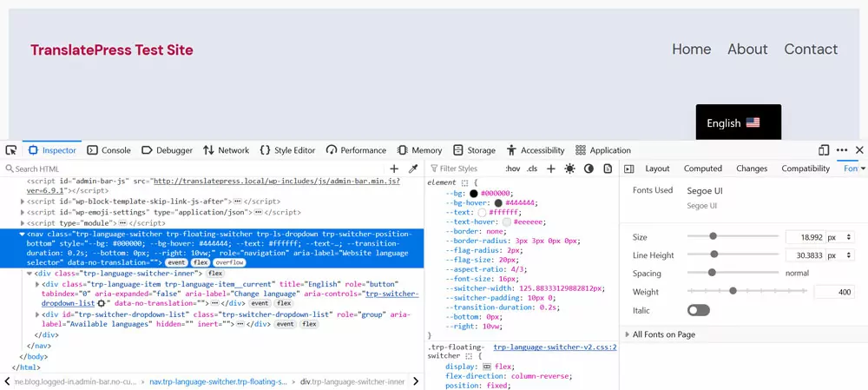Switch to the Layout sidebar tab
Viewport: 868px width, 390px height.
pyautogui.click(x=657, y=169)
